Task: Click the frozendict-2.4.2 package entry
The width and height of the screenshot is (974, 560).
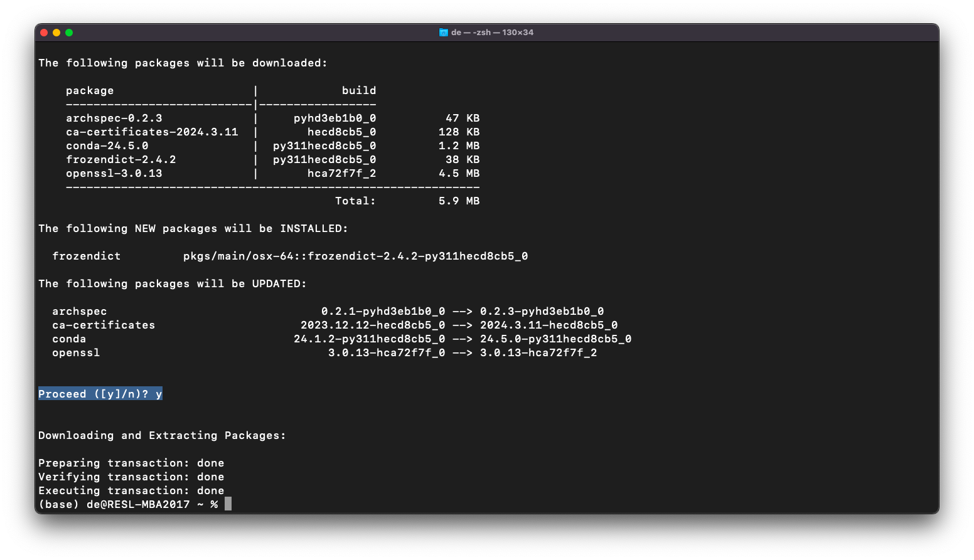Action: point(121,159)
